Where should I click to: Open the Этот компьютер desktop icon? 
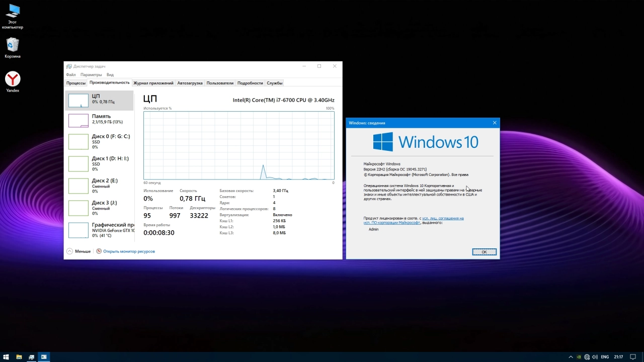[x=13, y=16]
